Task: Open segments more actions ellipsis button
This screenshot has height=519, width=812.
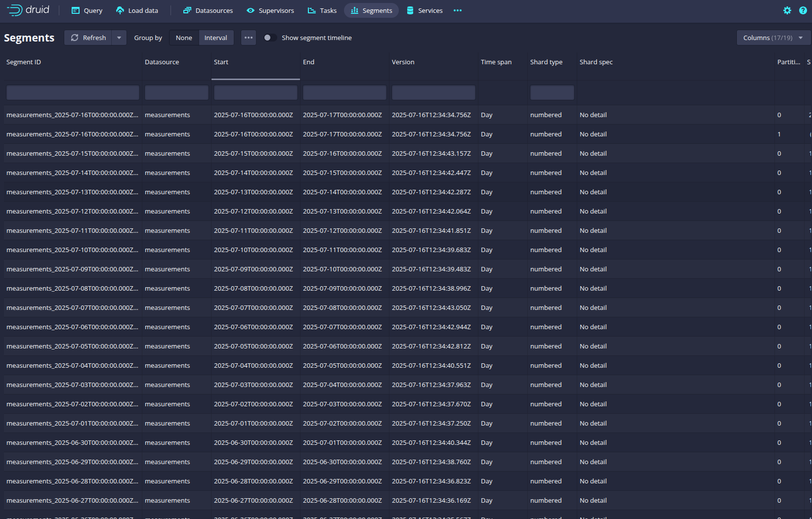Action: coord(249,38)
